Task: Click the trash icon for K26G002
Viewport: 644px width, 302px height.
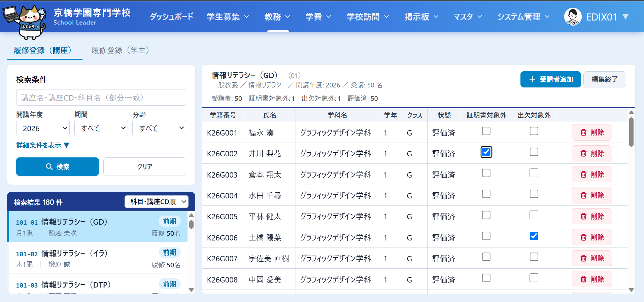Action: click(x=583, y=153)
